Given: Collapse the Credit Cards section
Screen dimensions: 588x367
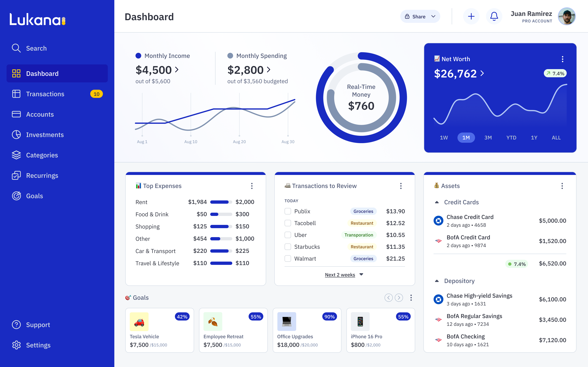Looking at the screenshot, I should tap(437, 202).
